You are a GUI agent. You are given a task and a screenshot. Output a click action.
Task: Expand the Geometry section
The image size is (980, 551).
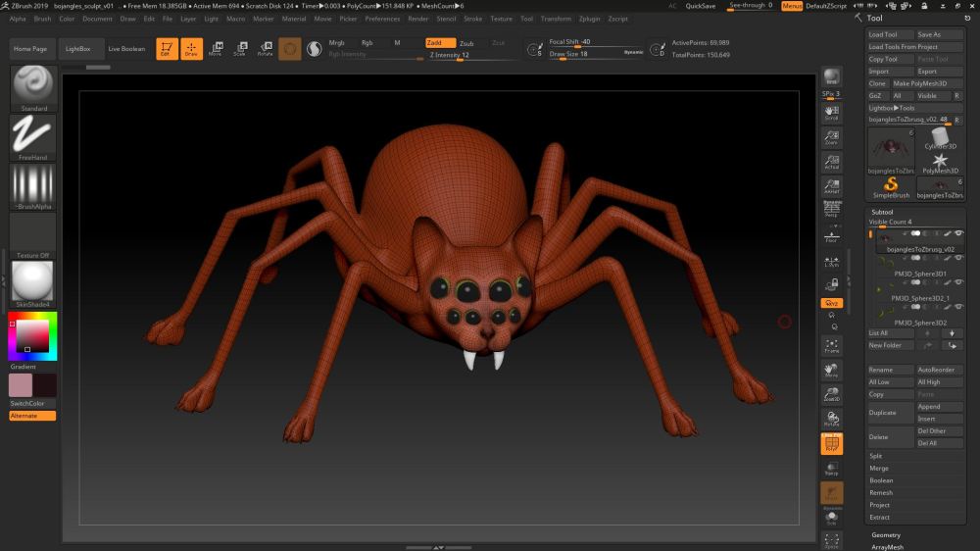point(886,535)
